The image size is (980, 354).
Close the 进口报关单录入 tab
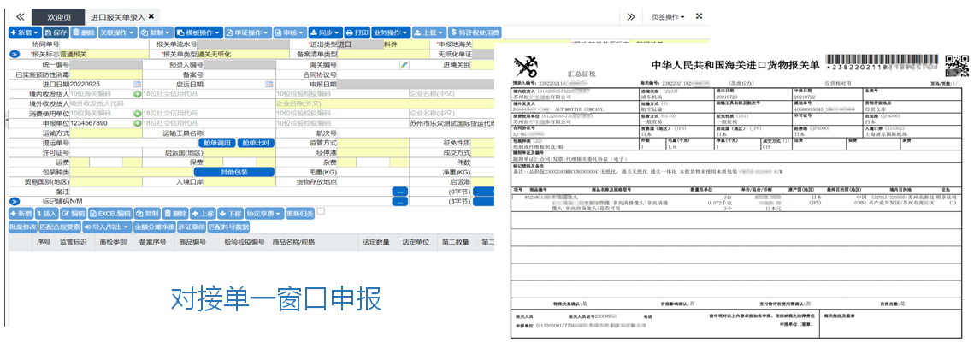pyautogui.click(x=151, y=16)
